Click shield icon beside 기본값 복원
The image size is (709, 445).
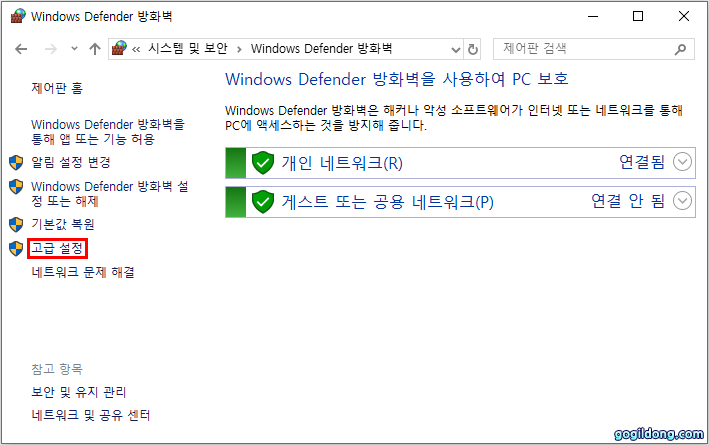16,224
